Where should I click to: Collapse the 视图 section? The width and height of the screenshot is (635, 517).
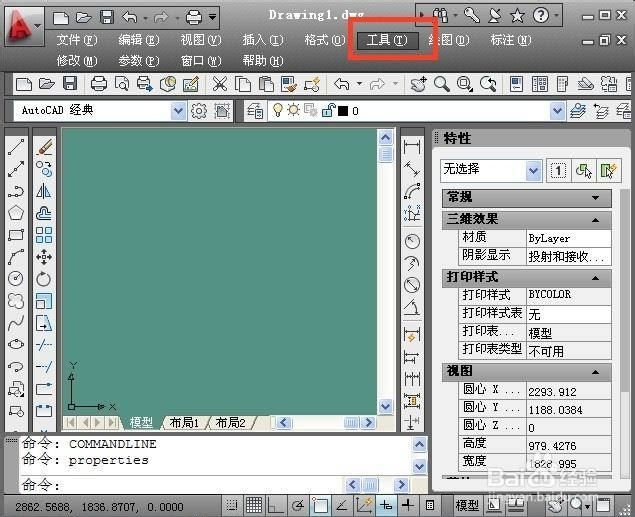tap(595, 372)
